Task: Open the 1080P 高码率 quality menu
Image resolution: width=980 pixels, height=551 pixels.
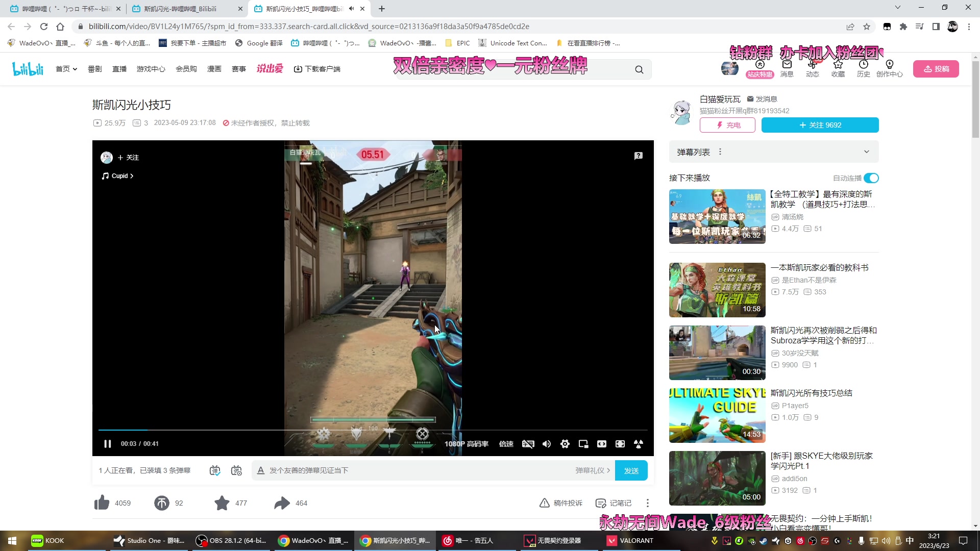Action: coord(467,444)
